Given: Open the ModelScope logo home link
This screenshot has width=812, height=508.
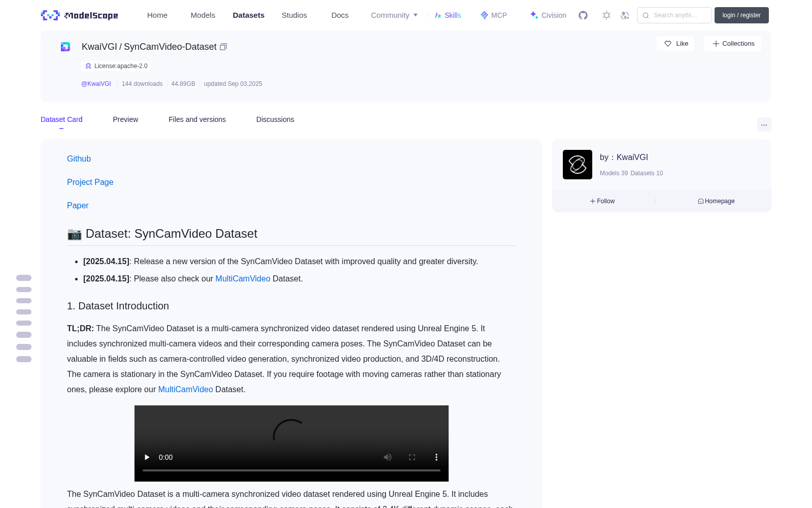Looking at the screenshot, I should coord(80,15).
